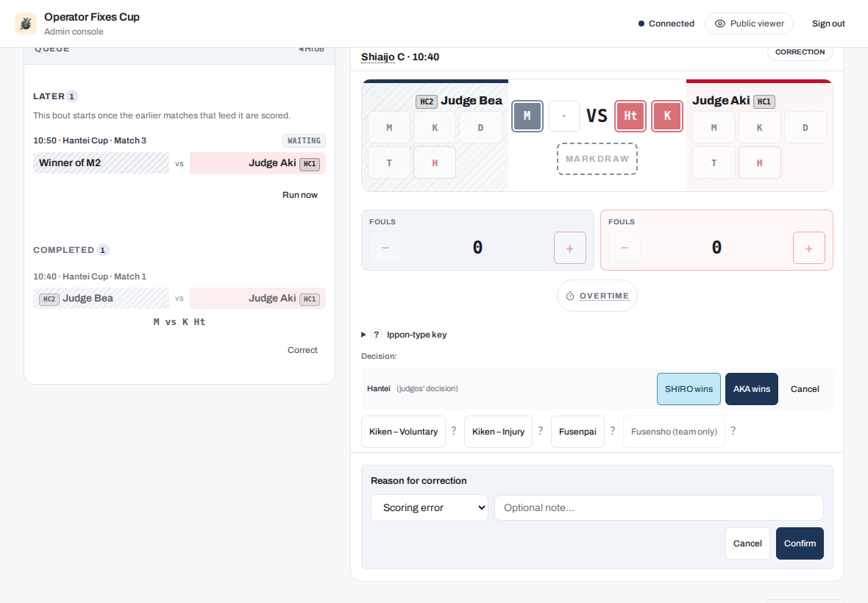Focus the Optional note field
The height and width of the screenshot is (603, 868).
pyautogui.click(x=659, y=508)
